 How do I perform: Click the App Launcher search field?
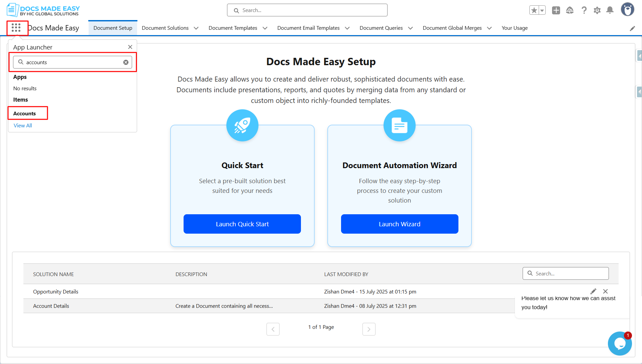(x=73, y=62)
